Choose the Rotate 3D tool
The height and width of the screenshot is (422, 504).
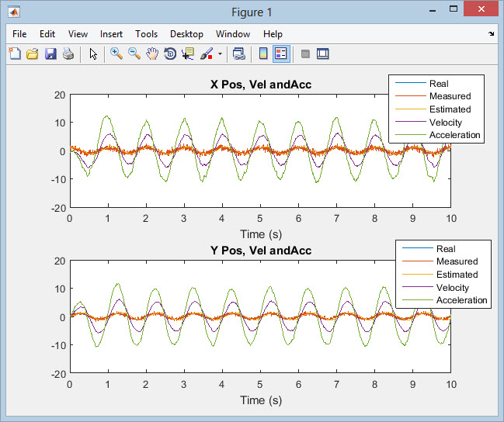[x=169, y=54]
